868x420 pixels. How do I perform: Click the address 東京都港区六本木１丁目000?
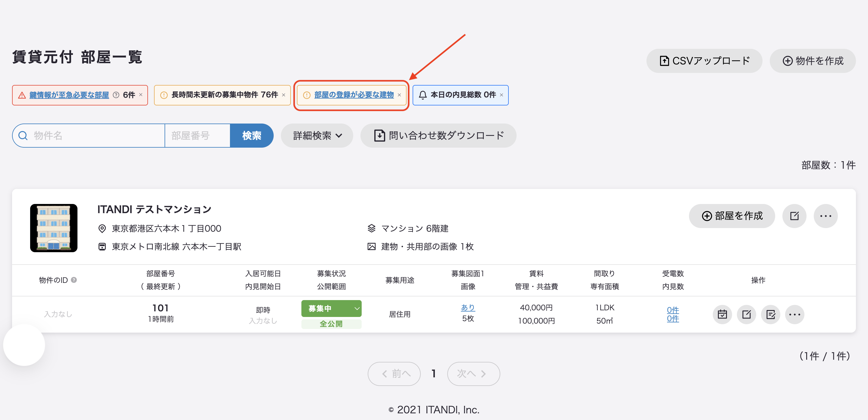(x=166, y=228)
